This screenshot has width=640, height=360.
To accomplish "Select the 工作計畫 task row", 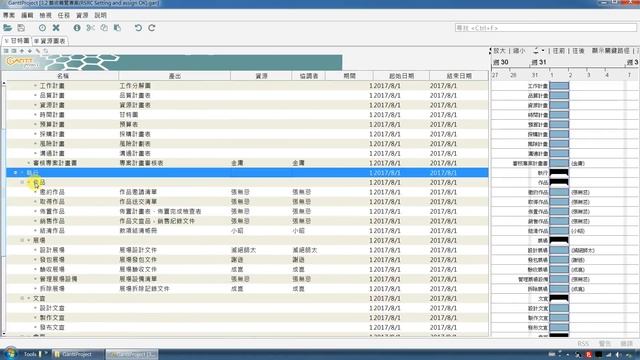I will (247, 86).
